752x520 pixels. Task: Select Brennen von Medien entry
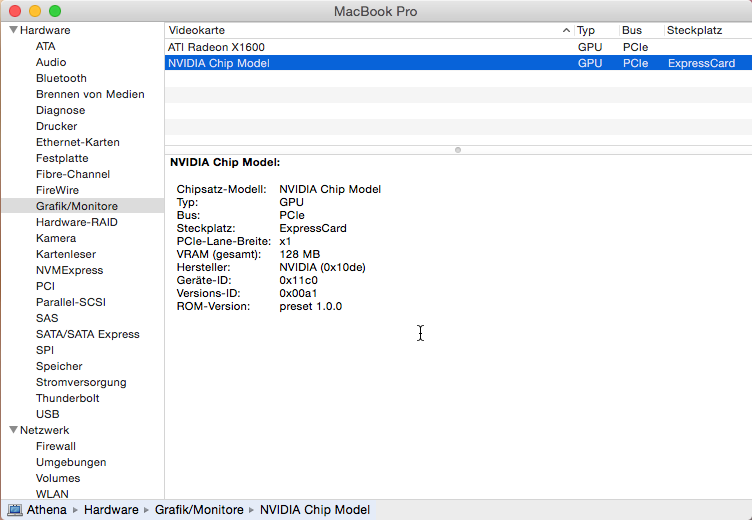[90, 94]
